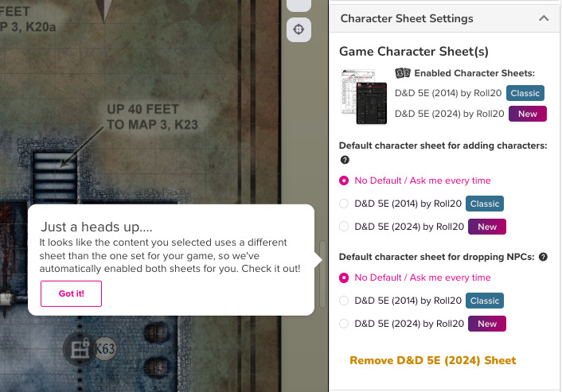Click the Classic badge under Enabled Character Sheets
The width and height of the screenshot is (562, 392).
(525, 93)
